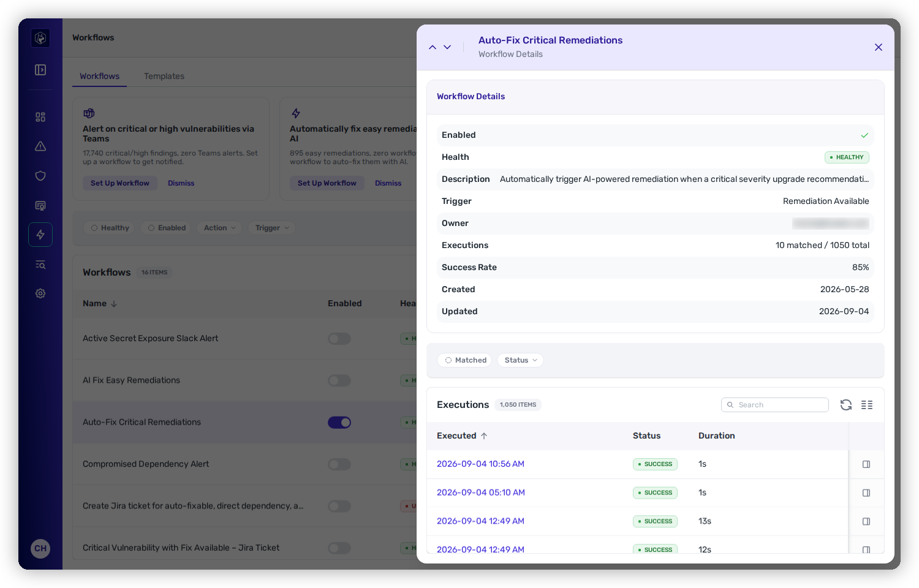Image resolution: width=919 pixels, height=588 pixels.
Task: Sort executions by Executed column
Action: (x=462, y=435)
